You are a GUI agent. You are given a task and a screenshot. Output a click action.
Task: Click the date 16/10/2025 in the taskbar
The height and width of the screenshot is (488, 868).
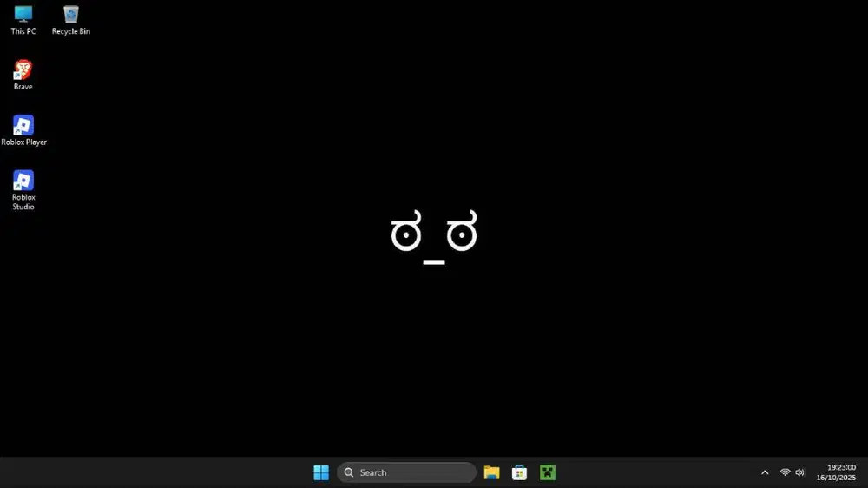836,478
